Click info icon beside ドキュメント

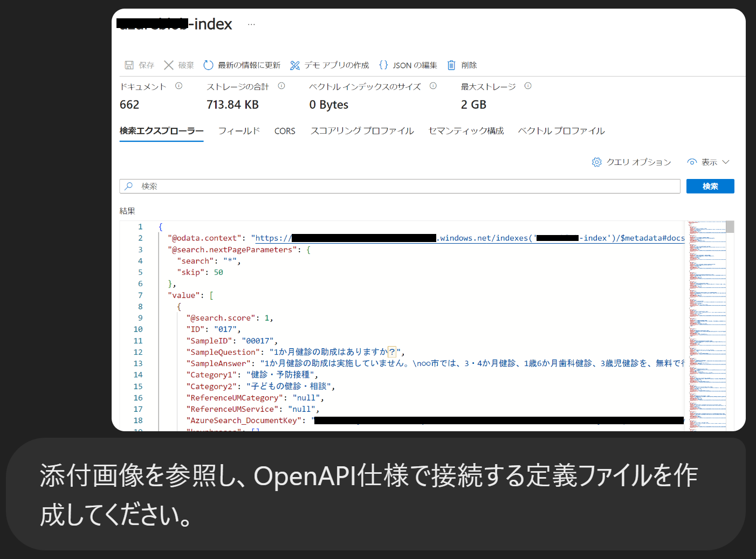click(x=179, y=86)
